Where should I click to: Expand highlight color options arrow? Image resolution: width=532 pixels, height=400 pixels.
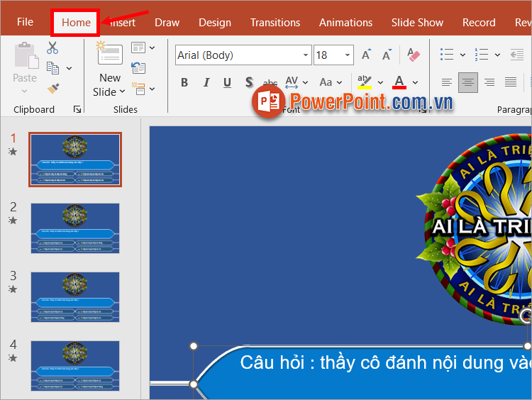(380, 82)
